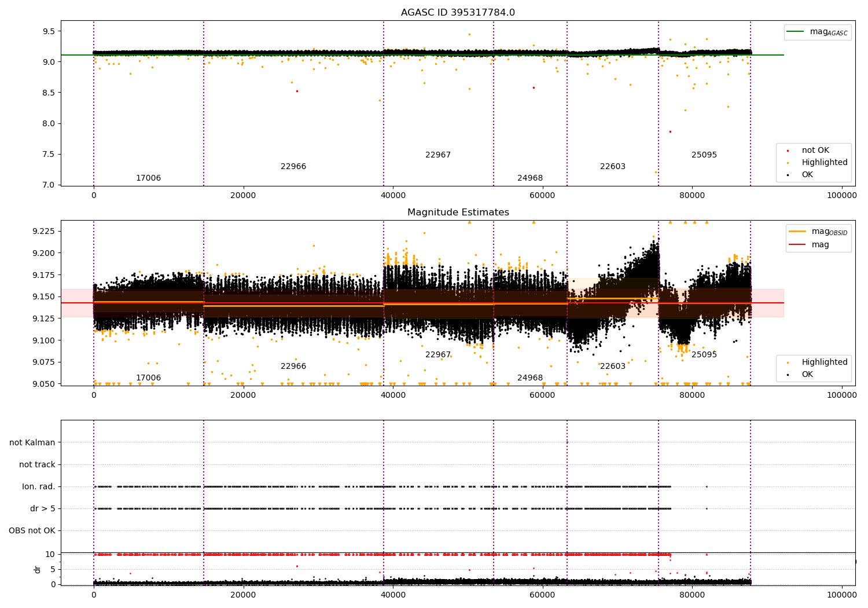Click OBSID label 22967 in the top plot
Image resolution: width=868 pixels, height=608 pixels.
pyautogui.click(x=438, y=155)
